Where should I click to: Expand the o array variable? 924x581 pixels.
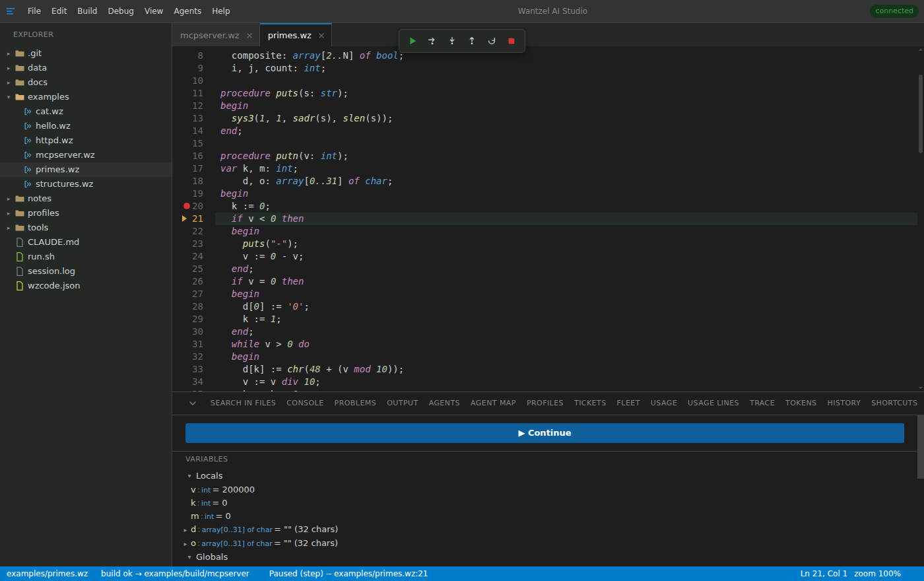[185, 543]
